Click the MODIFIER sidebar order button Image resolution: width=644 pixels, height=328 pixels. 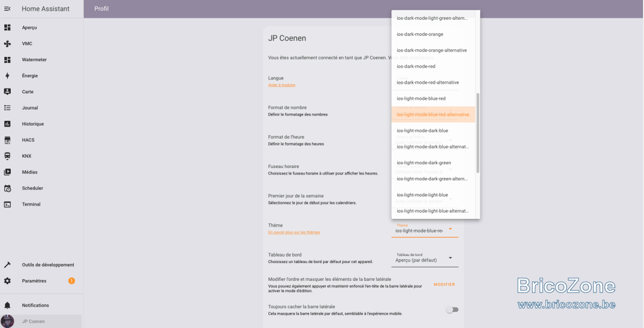(x=444, y=285)
